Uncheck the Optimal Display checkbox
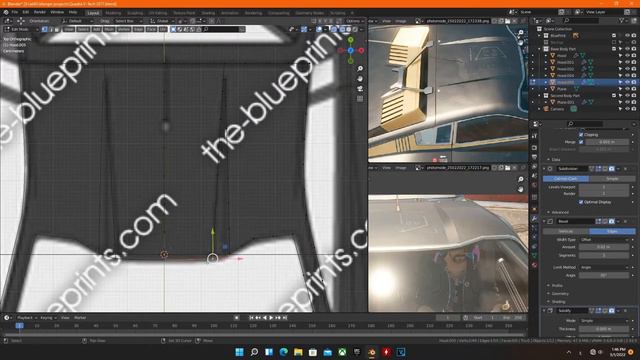Viewport: 640px width, 360px height. coord(581,202)
